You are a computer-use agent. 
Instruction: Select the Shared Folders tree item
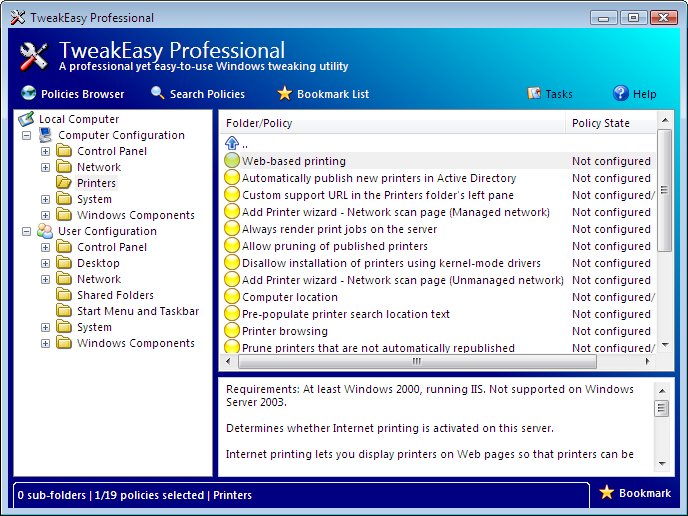(x=115, y=295)
